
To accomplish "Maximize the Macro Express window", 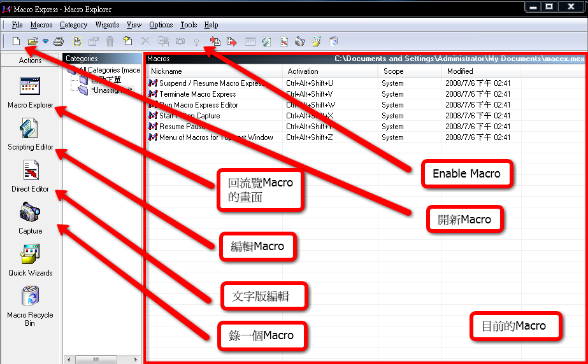I will tap(549, 7).
